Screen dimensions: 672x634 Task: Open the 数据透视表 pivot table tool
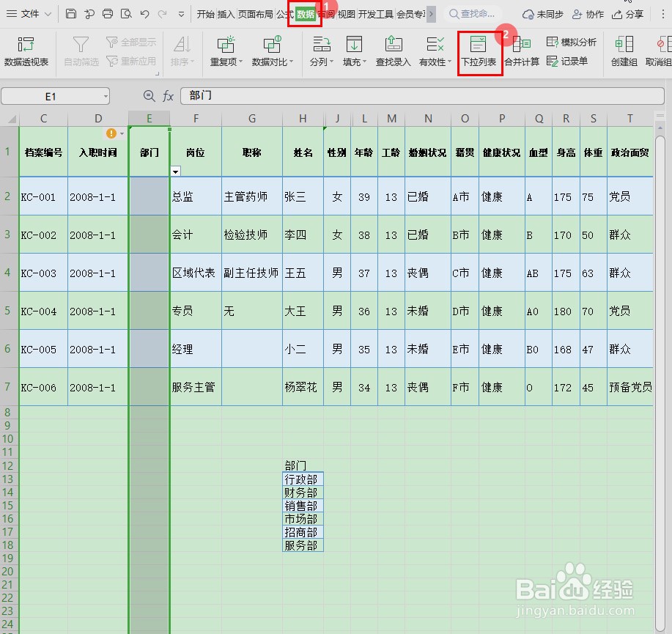point(26,51)
